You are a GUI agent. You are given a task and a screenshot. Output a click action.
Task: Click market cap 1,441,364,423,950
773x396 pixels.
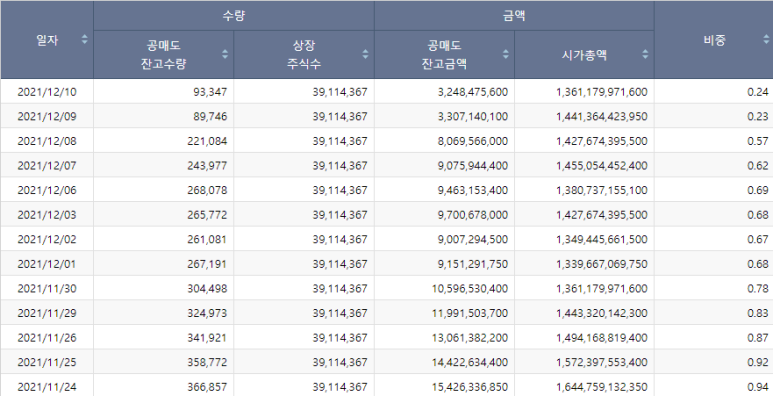click(602, 116)
